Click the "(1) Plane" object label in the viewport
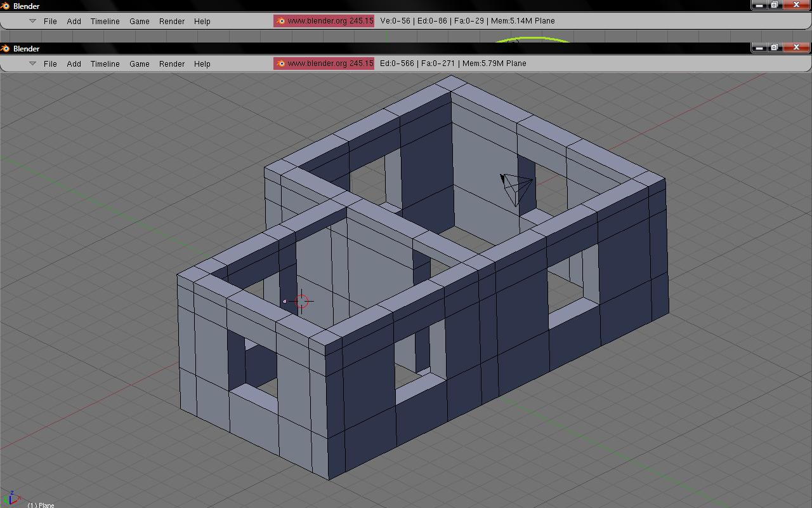 tap(41, 505)
